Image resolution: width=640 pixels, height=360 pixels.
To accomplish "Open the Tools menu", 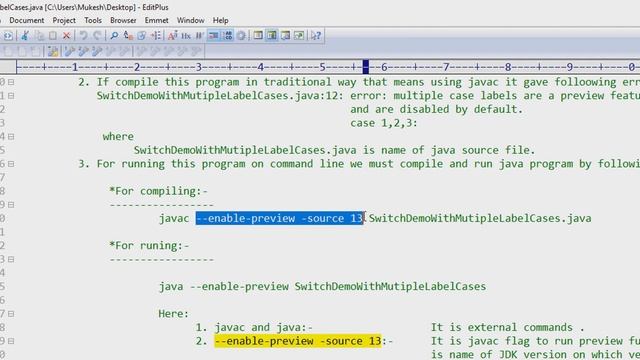I will pyautogui.click(x=93, y=20).
